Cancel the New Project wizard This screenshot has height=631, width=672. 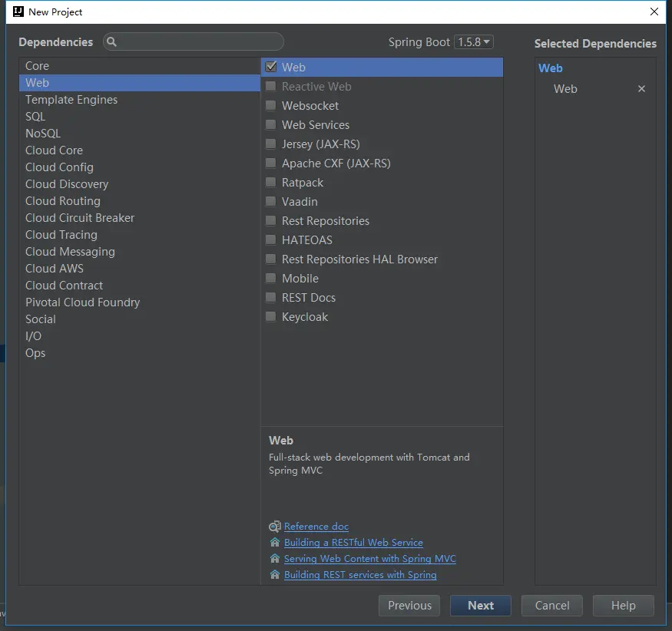pyautogui.click(x=552, y=606)
